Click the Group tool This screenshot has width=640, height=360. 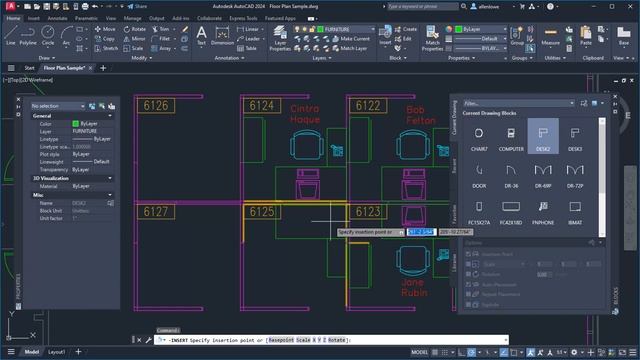517,35
